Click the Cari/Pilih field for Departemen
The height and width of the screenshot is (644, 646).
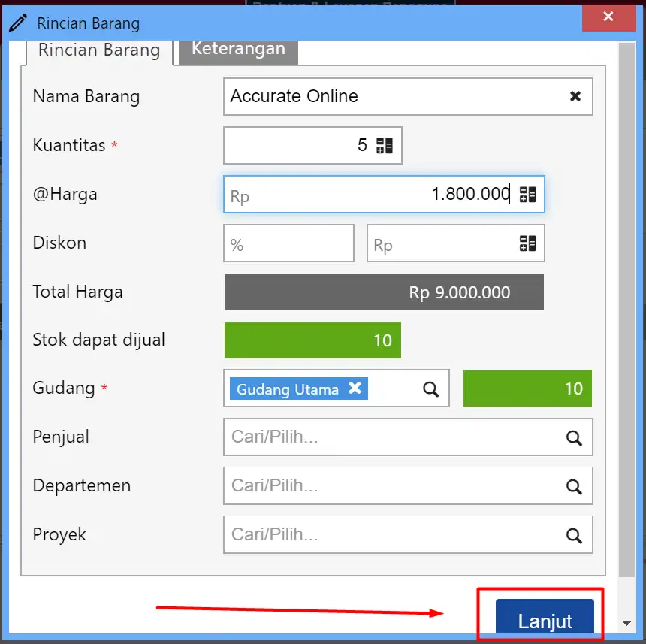click(391, 486)
